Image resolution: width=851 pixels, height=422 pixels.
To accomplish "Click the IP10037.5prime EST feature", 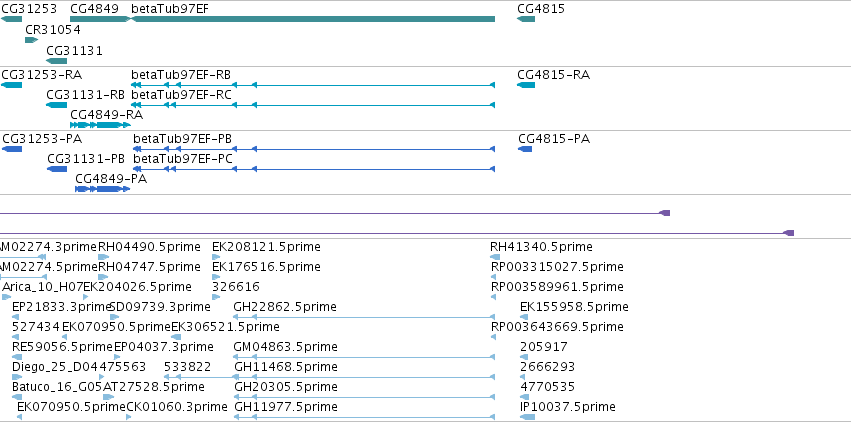I will pos(527,417).
